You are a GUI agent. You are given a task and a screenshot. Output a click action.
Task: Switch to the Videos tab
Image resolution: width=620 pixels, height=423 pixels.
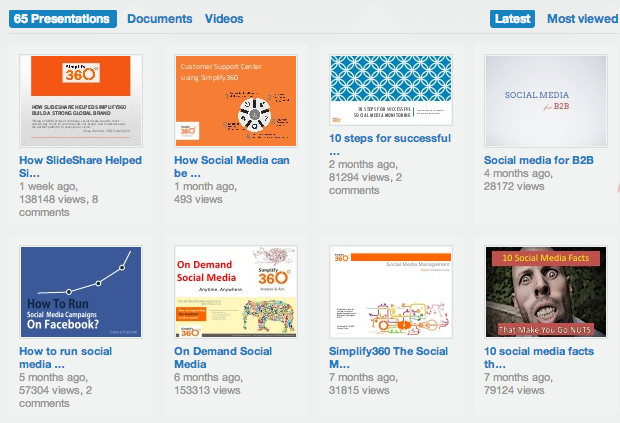[224, 19]
